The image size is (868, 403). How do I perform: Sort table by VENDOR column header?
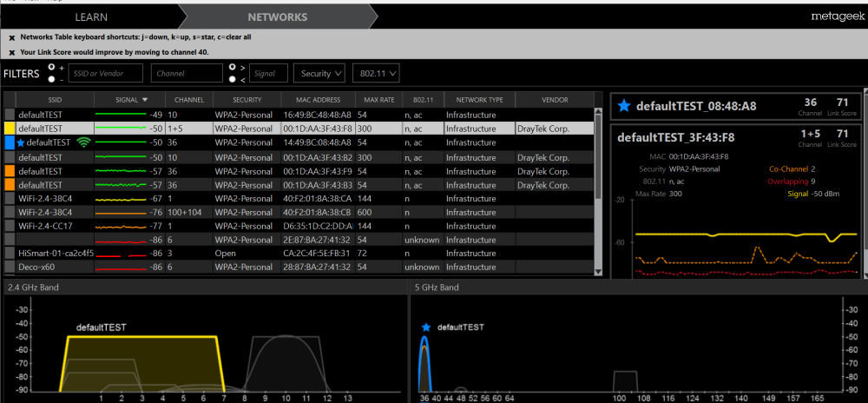(554, 100)
